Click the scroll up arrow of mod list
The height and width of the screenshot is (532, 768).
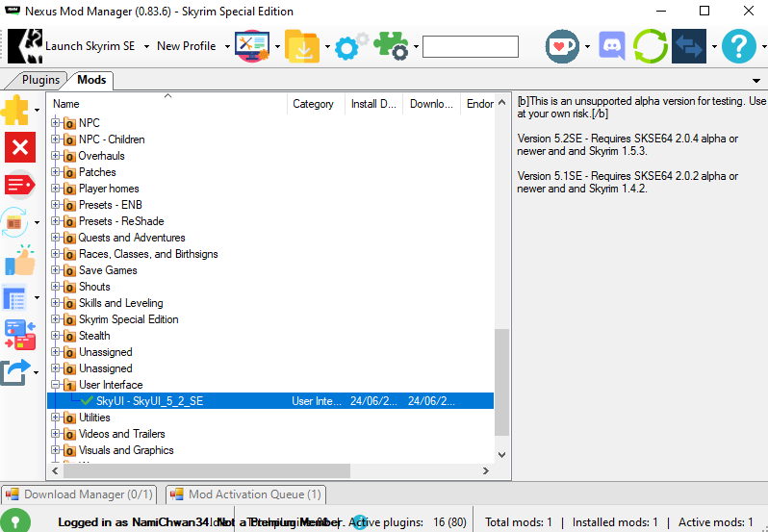[x=501, y=102]
